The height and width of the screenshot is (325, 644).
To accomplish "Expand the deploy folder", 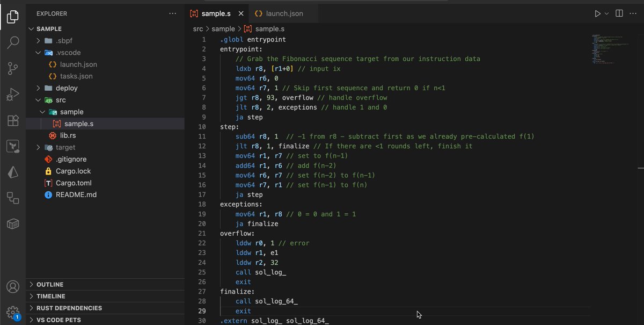I will coord(105,88).
